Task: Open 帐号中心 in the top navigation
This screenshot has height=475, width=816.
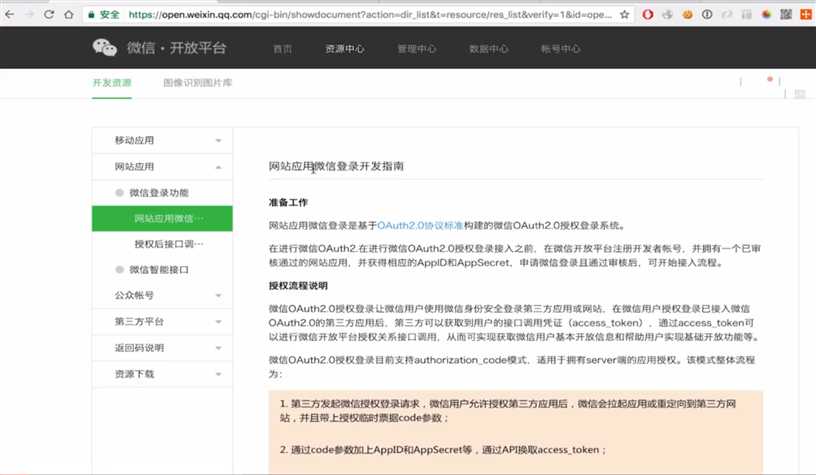Action: 560,49
